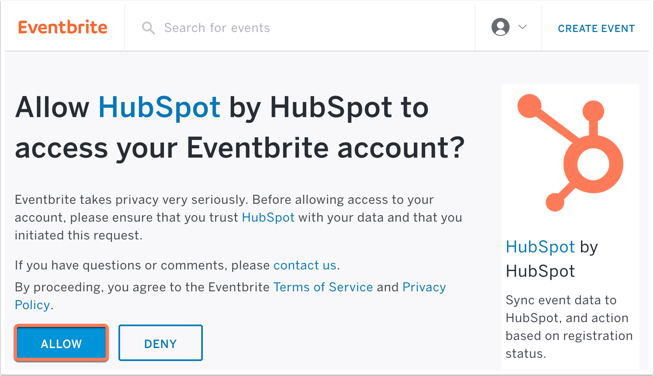Click the 'Eventbrite takes privacy very seriously' paragraph
Image resolution: width=654 pixels, height=376 pixels.
point(238,217)
